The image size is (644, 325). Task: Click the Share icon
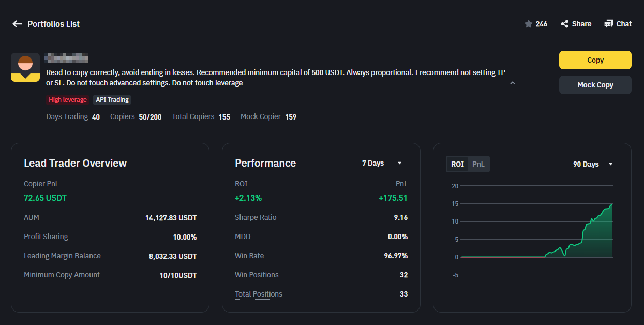tap(565, 24)
